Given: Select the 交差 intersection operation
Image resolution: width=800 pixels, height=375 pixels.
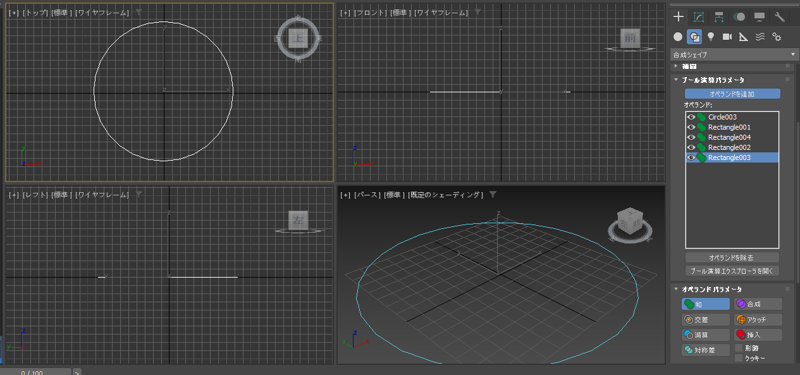Looking at the screenshot, I should point(706,319).
